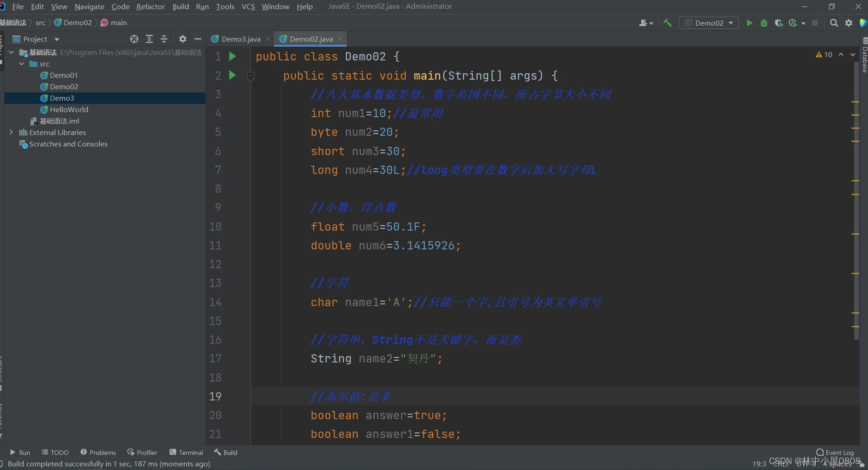This screenshot has height=470, width=868.
Task: Run Demo02 using the green Run icon
Action: 749,22
